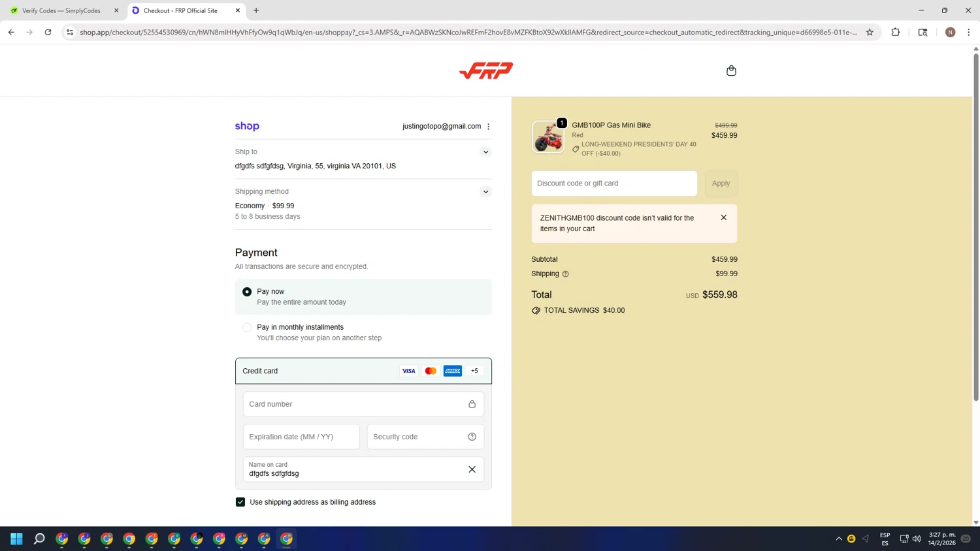Click the American Express icon
Viewport: 980px width, 551px height.
[453, 371]
